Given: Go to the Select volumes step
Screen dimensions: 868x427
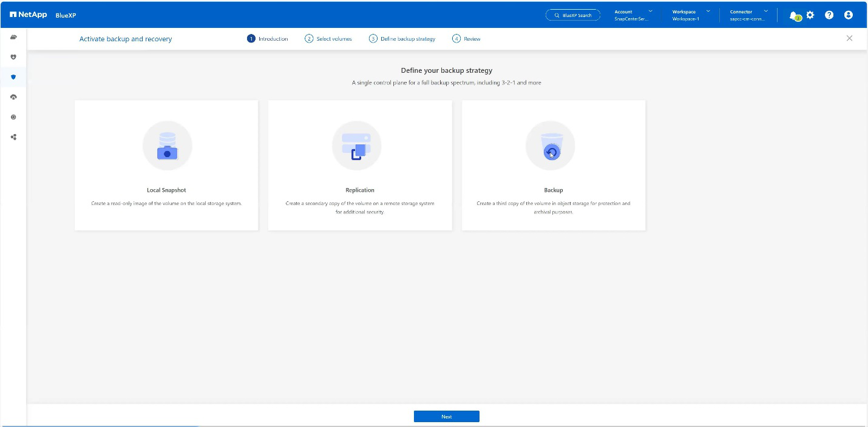Looking at the screenshot, I should pyautogui.click(x=328, y=39).
